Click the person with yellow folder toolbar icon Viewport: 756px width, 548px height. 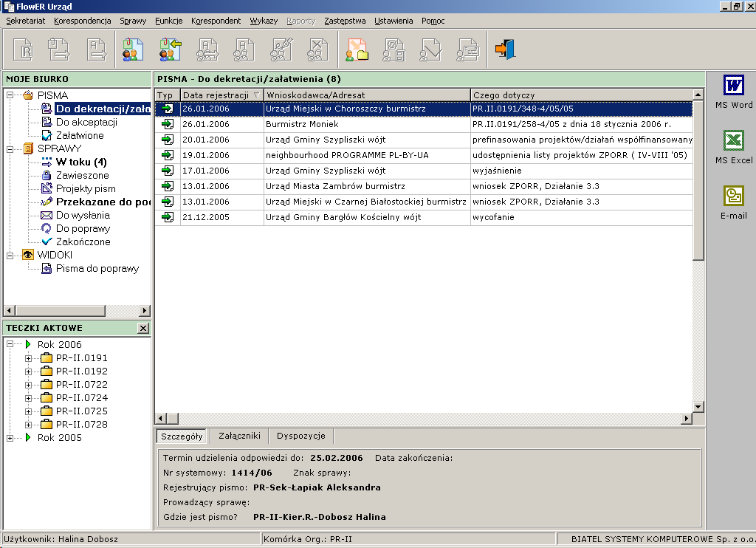(x=357, y=49)
